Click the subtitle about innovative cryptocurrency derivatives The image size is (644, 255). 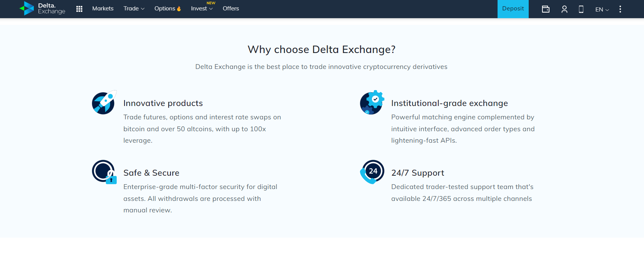[321, 67]
